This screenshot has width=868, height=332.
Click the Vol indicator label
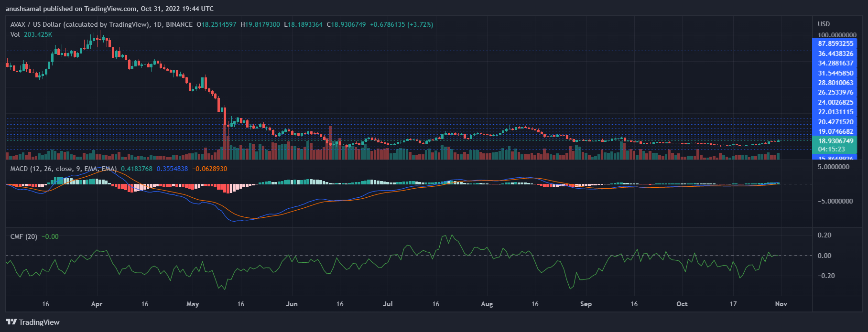[15, 34]
